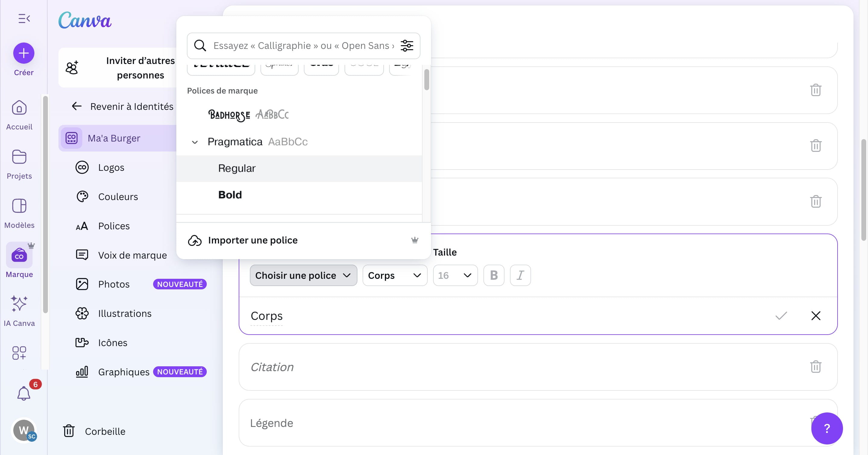Collapse the sidebar menu icon

(x=24, y=18)
